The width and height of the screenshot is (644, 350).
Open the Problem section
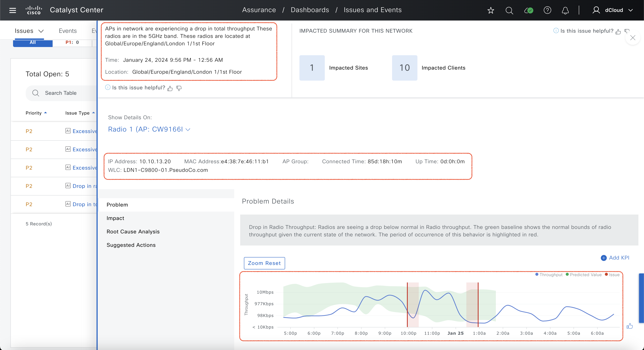[x=167, y=205]
